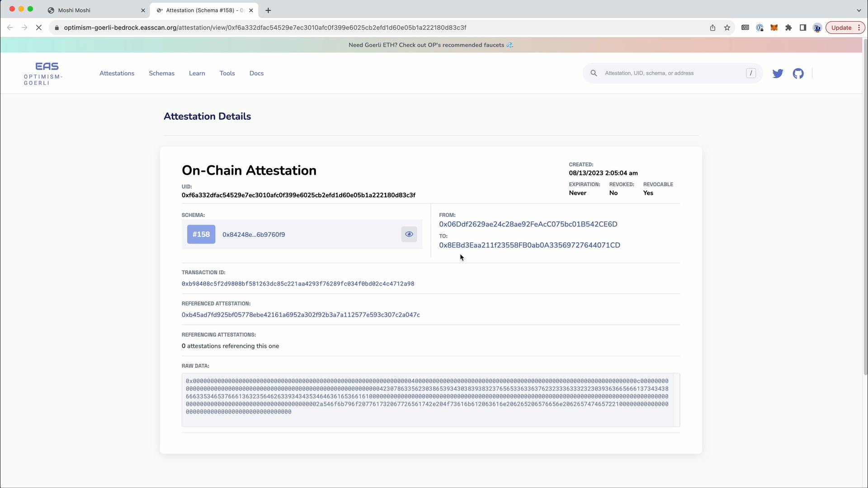Click the slash shortcut key badge
868x488 pixels.
point(751,73)
